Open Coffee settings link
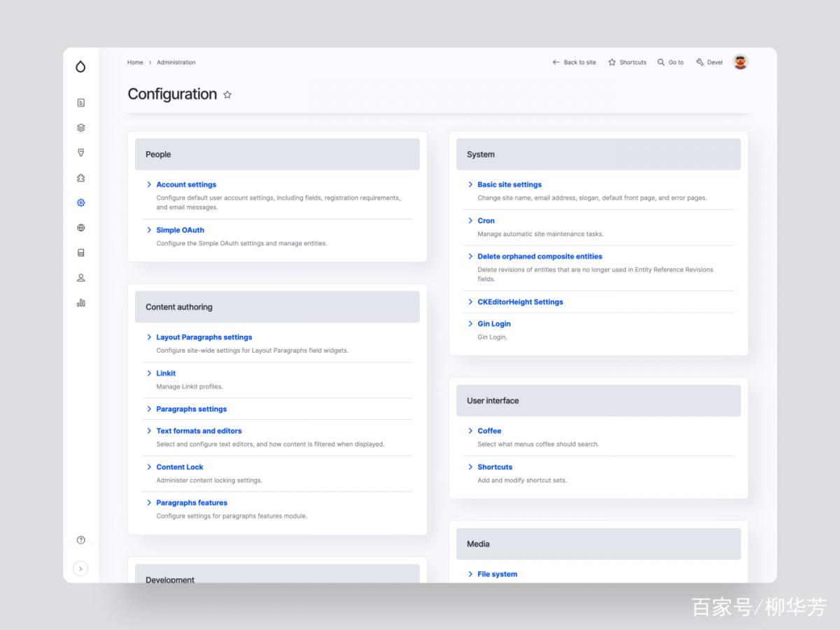840x630 pixels. point(489,431)
